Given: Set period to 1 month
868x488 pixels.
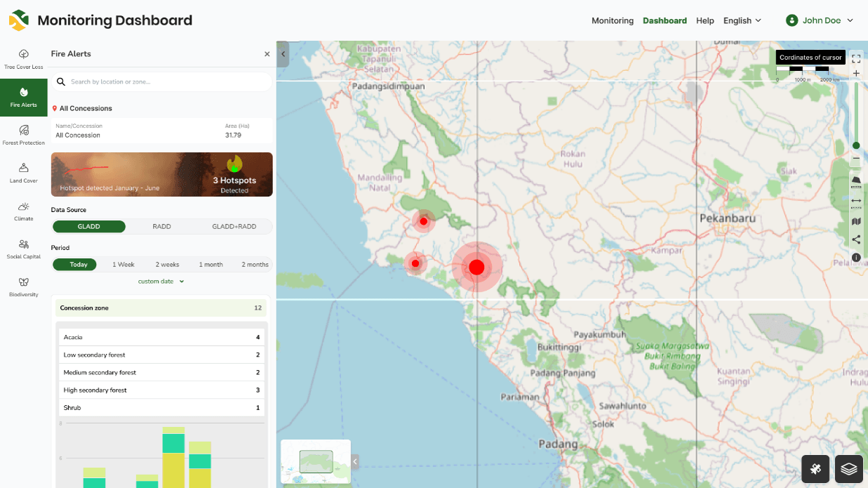Looking at the screenshot, I should coord(211,265).
